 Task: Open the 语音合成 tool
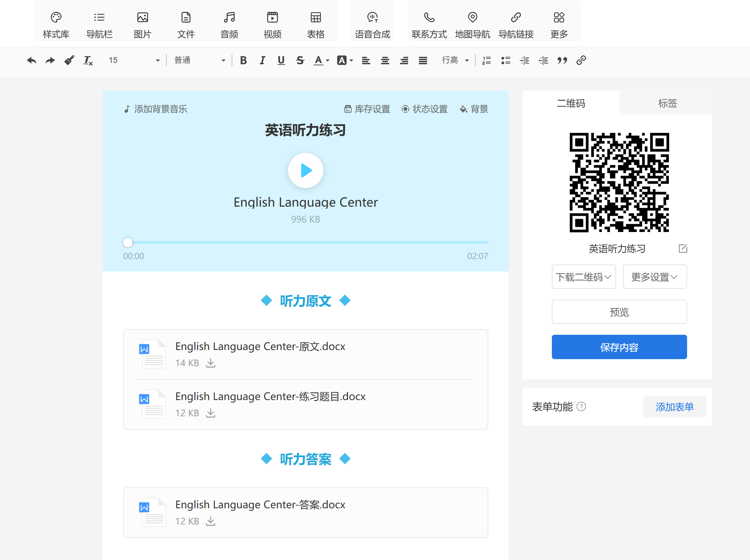(x=372, y=24)
